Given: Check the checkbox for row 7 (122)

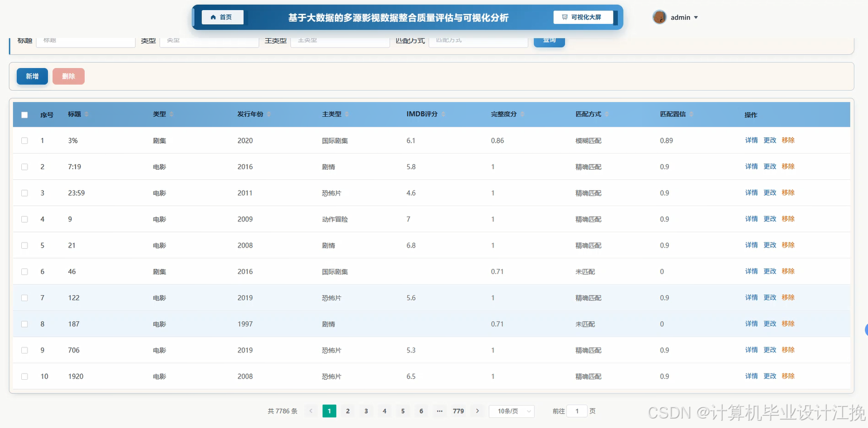Looking at the screenshot, I should pyautogui.click(x=25, y=297).
